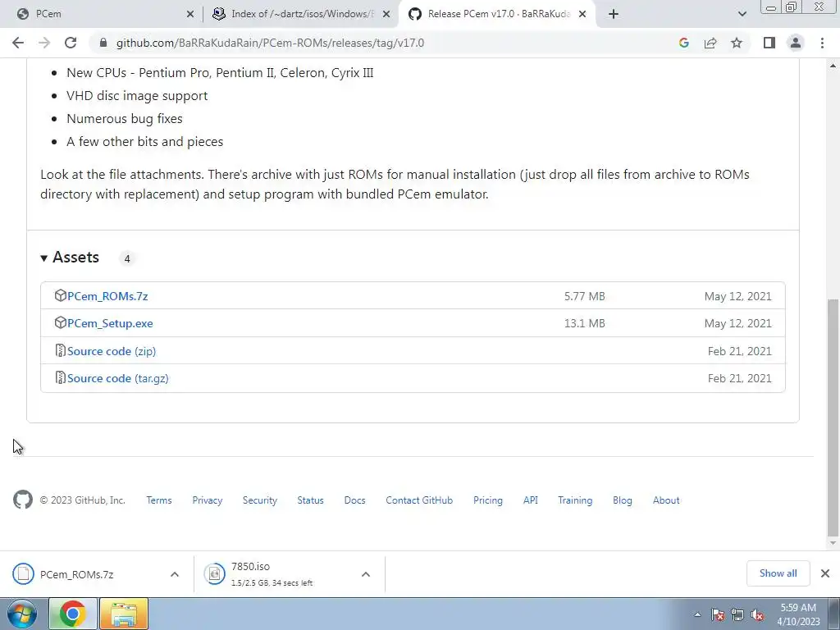Image resolution: width=840 pixels, height=630 pixels.
Task: Open a new tab with plus button
Action: 614,14
